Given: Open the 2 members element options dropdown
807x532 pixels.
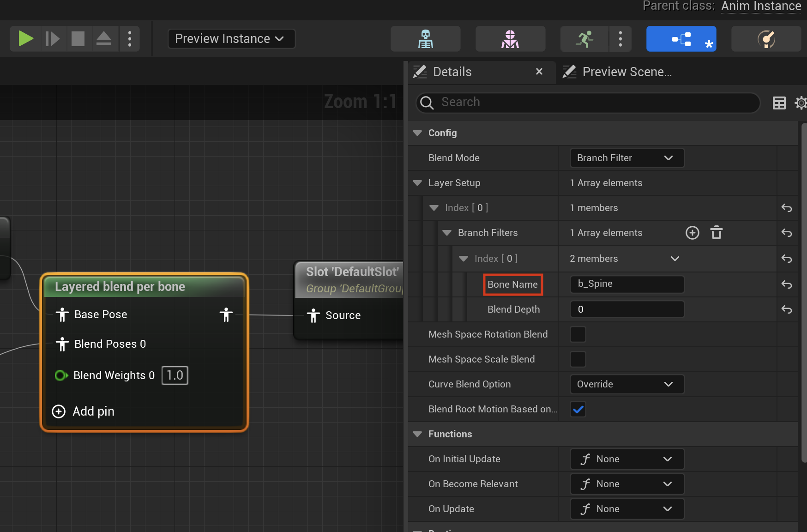Looking at the screenshot, I should pos(675,259).
